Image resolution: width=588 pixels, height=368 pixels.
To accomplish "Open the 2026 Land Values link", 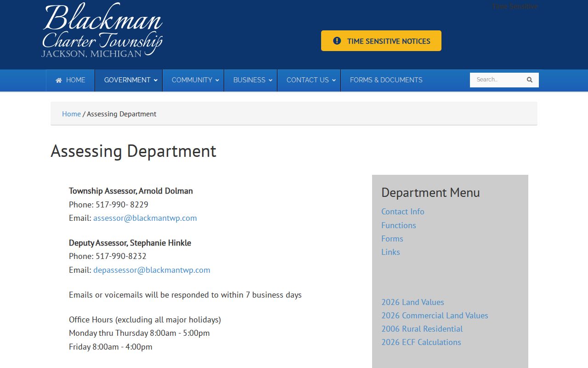I will pos(413,302).
